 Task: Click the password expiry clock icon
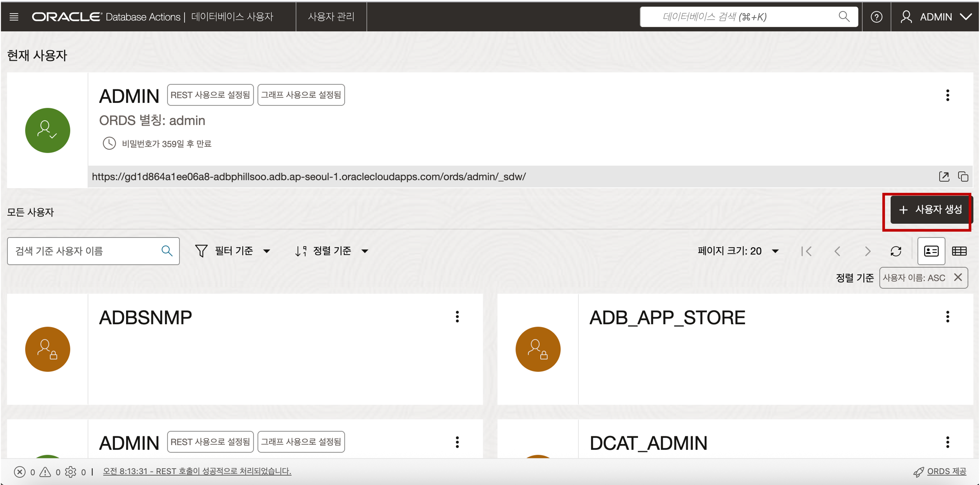[x=109, y=143]
